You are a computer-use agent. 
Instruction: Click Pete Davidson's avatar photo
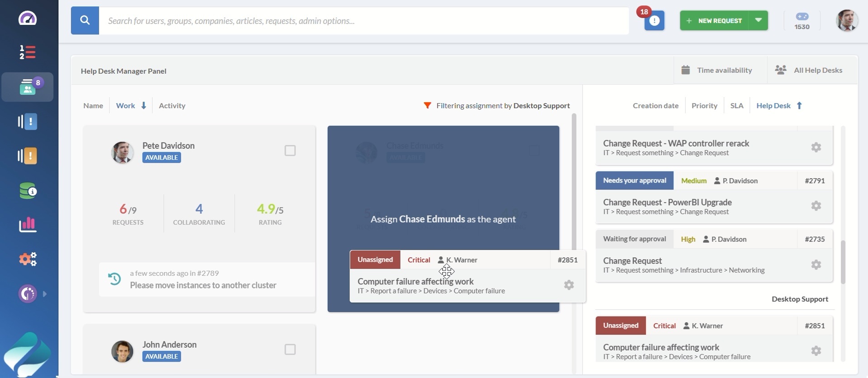122,152
